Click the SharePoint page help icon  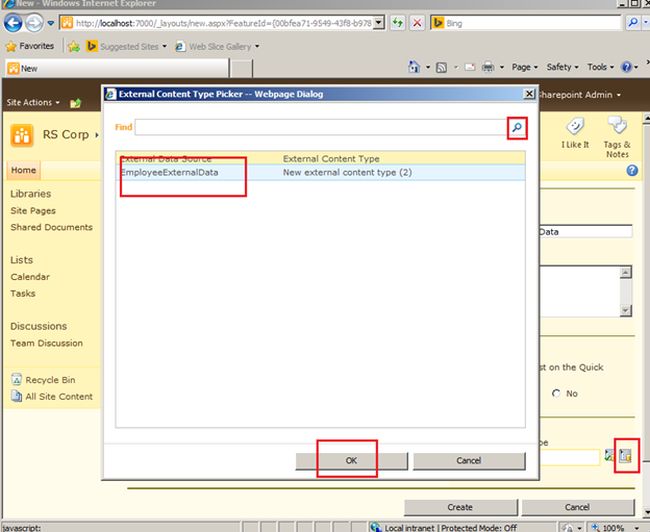tap(632, 170)
